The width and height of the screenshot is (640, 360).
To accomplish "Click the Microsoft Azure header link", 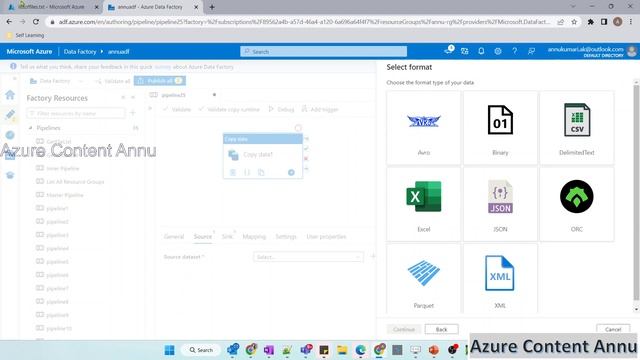I will coord(29,51).
